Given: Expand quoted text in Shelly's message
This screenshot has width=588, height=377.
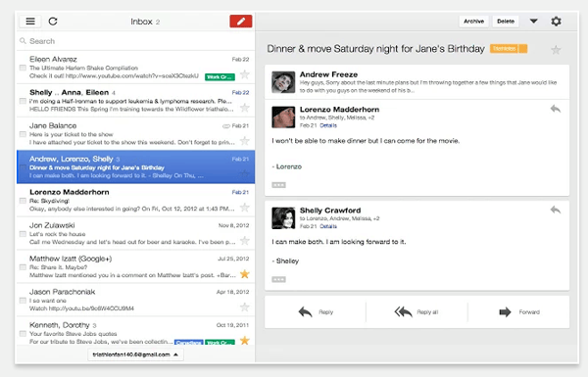Looking at the screenshot, I should tap(278, 279).
